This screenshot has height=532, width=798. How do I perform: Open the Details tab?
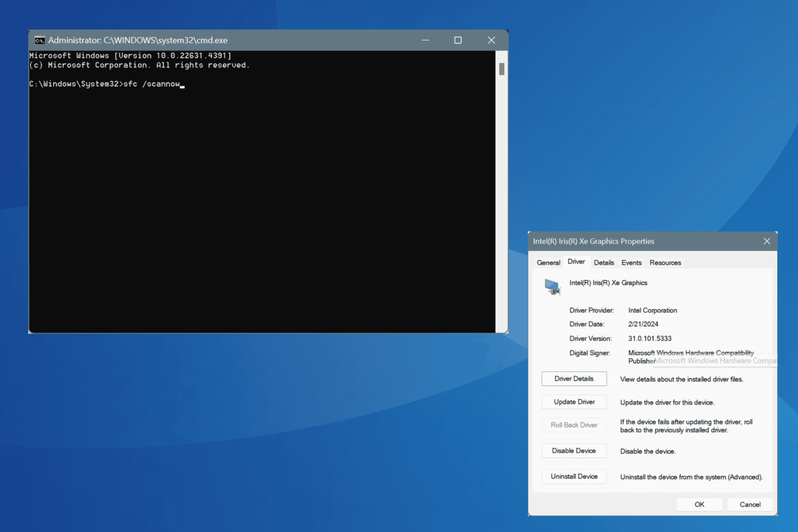[x=604, y=262]
